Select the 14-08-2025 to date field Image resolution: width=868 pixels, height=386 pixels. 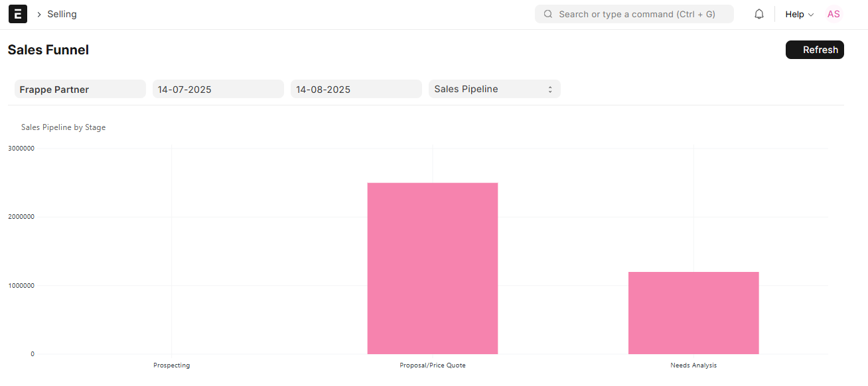pos(356,90)
